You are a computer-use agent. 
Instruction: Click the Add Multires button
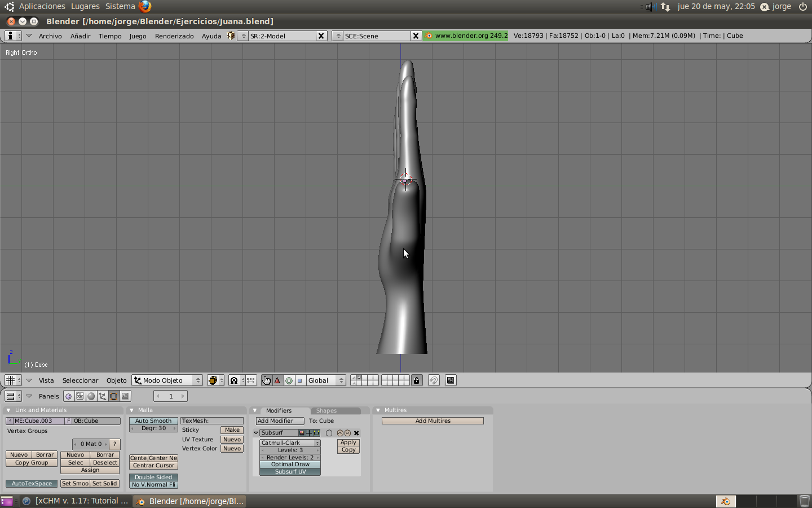tap(433, 421)
